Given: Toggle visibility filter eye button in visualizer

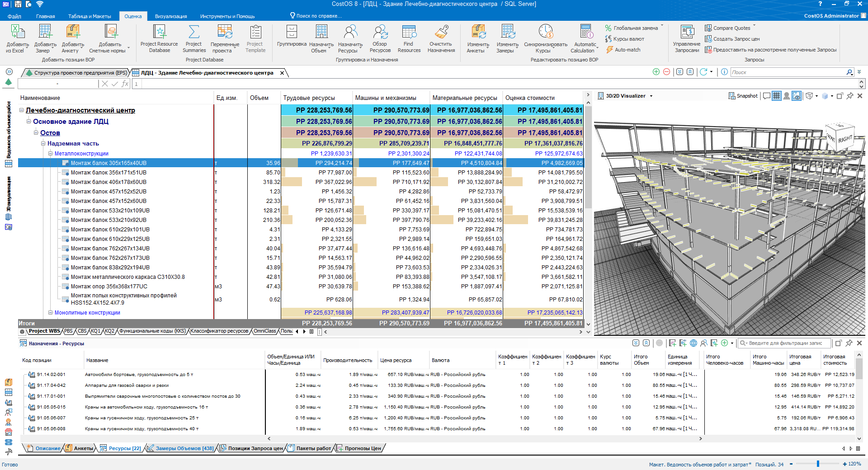Looking at the screenshot, I should [x=797, y=96].
